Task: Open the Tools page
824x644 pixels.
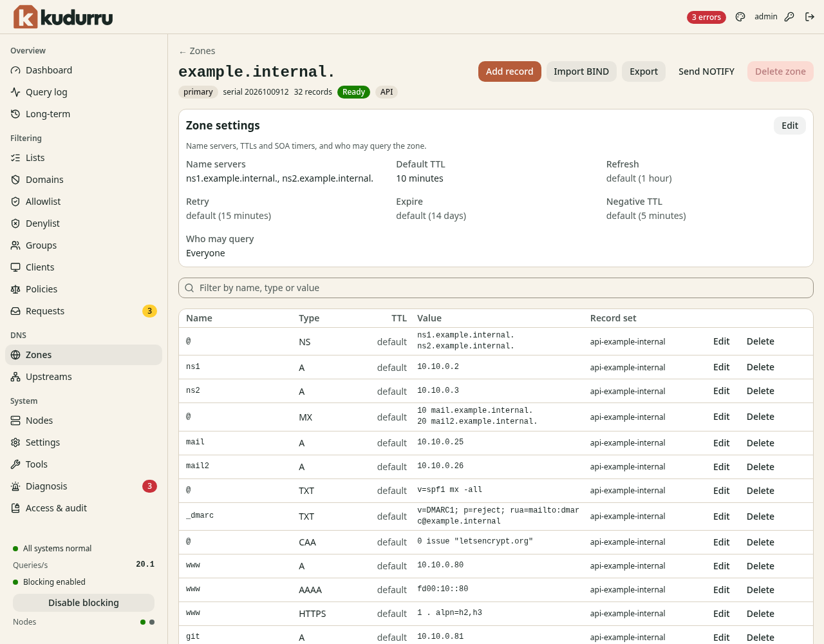Action: pyautogui.click(x=84, y=464)
